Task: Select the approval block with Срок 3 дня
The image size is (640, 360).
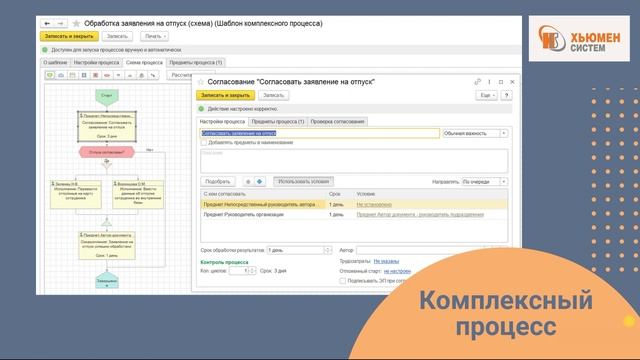Action: 107,127
